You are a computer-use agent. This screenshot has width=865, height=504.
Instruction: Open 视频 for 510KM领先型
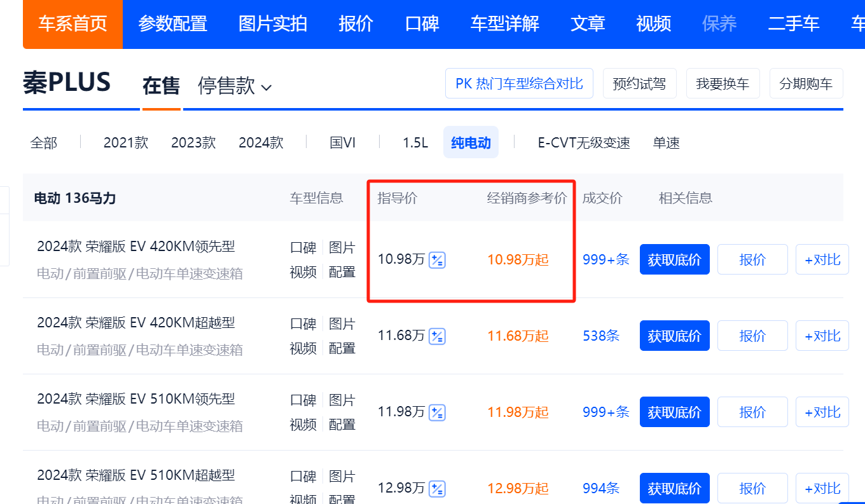coord(303,425)
